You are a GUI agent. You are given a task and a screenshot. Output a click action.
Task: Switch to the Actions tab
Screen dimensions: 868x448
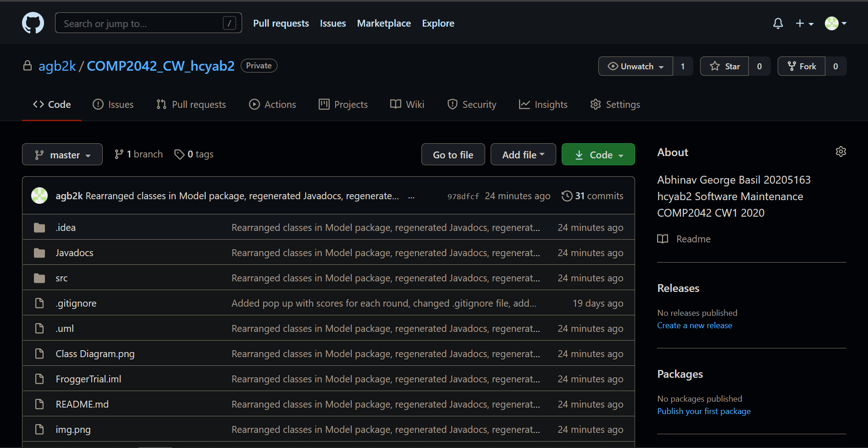272,105
